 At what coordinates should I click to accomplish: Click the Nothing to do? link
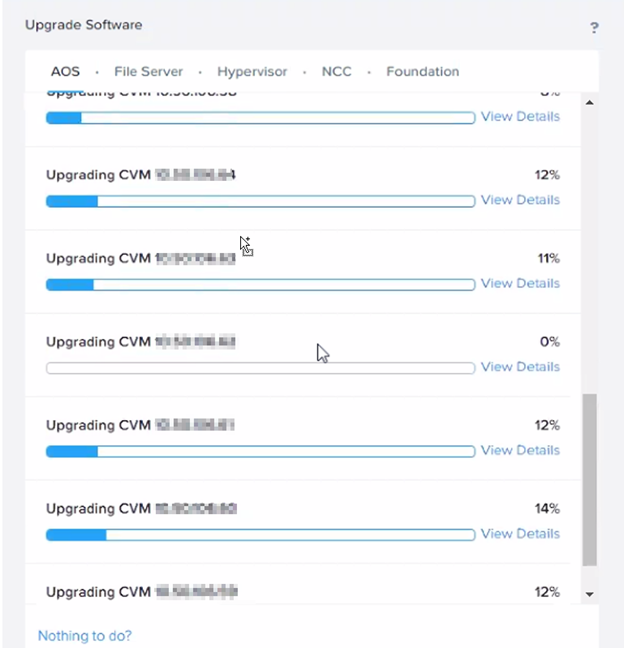coord(85,636)
